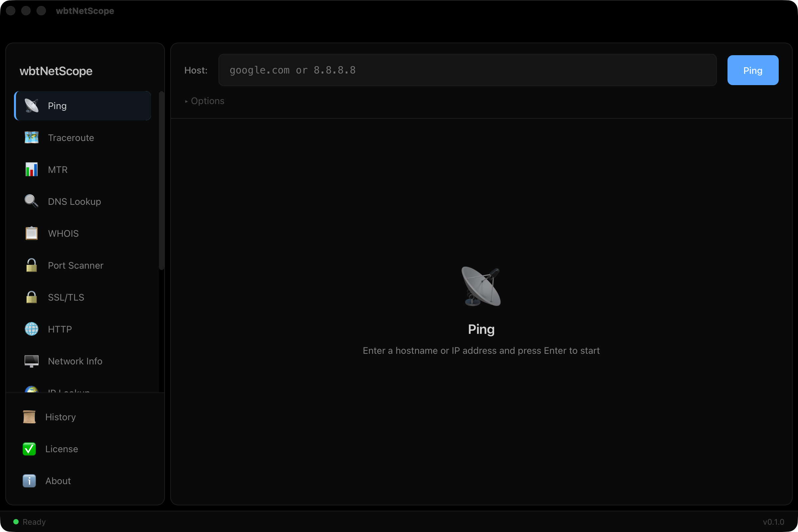This screenshot has height=532, width=798.
Task: Select the DNS Lookup magnifier icon
Action: tap(31, 201)
